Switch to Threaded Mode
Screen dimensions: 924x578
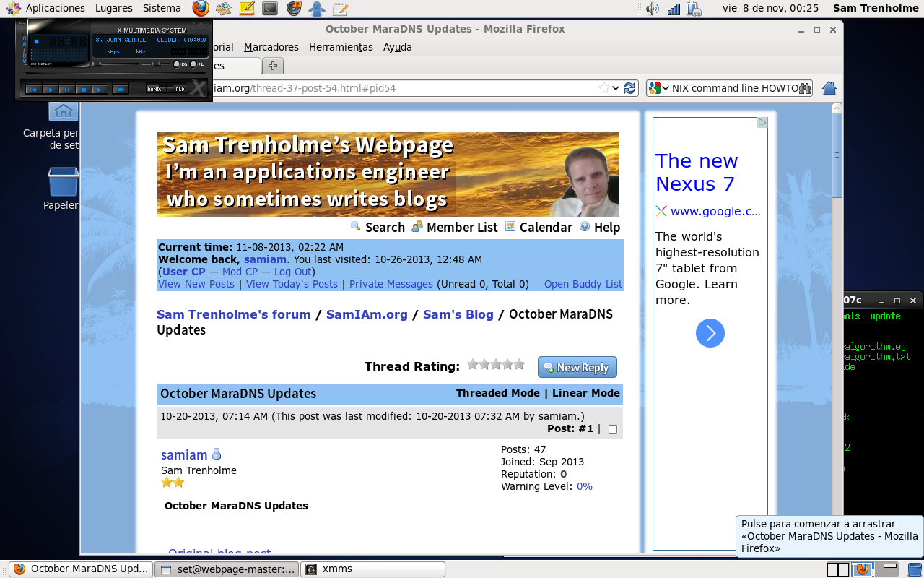coord(498,393)
